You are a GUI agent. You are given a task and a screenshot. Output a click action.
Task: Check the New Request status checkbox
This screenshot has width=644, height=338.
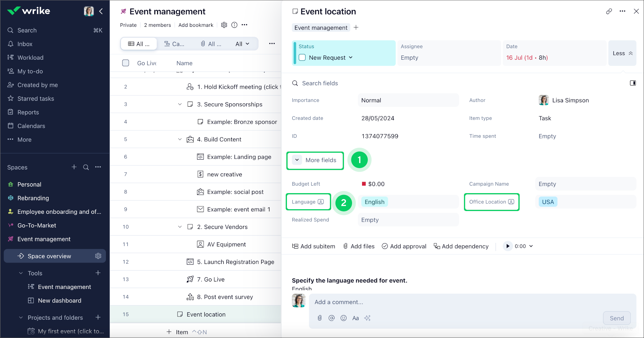coord(302,57)
